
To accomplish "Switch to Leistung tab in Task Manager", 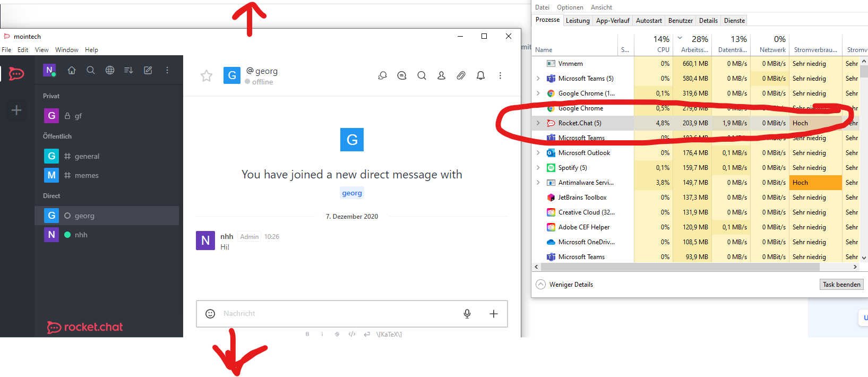I will pyautogui.click(x=578, y=21).
